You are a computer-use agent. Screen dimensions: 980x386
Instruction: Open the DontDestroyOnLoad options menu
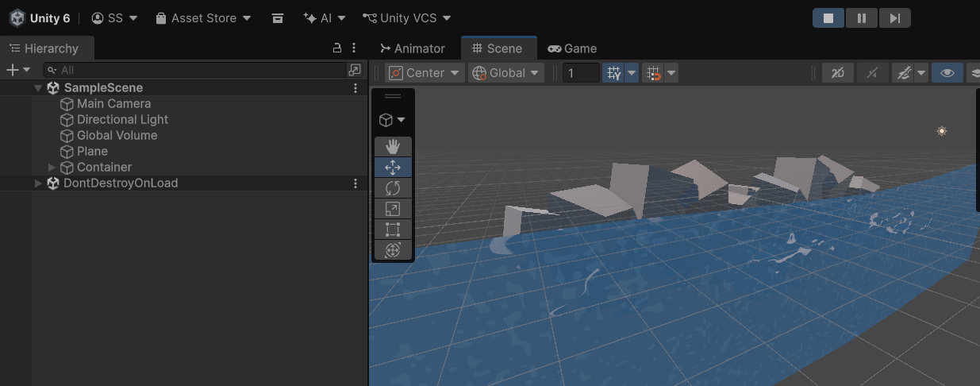tap(355, 183)
